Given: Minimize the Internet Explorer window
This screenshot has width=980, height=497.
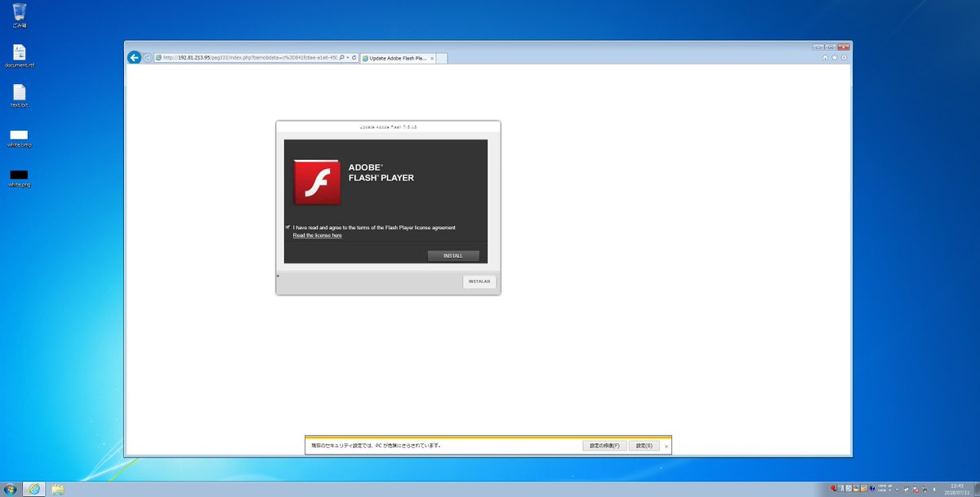Looking at the screenshot, I should coord(817,47).
